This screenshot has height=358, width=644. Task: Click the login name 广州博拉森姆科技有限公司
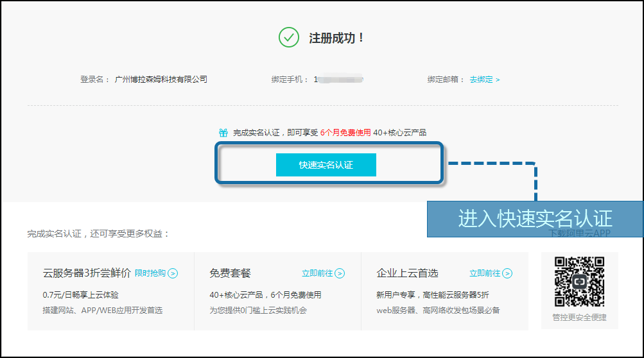(x=161, y=80)
